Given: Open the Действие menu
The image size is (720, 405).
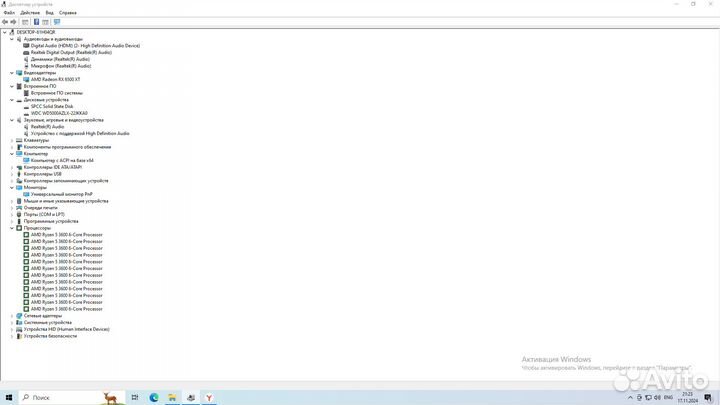Looking at the screenshot, I should point(30,13).
